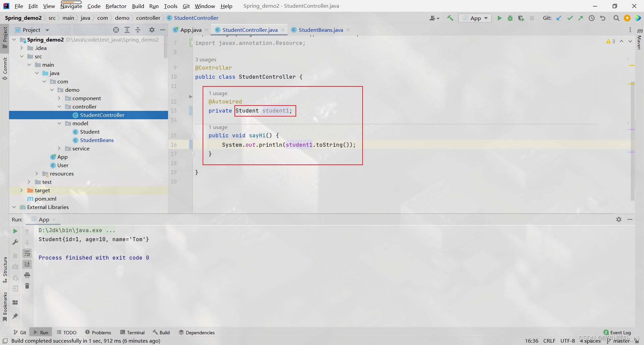
Task: Expand the target folder
Action: coord(22,190)
